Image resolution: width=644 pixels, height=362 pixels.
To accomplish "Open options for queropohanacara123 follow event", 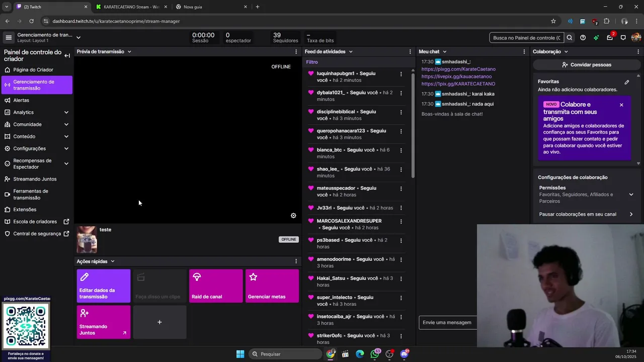I will click(x=401, y=131).
